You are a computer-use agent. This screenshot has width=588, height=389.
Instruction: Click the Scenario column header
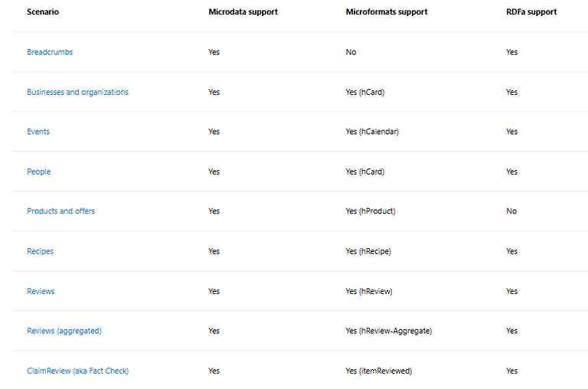(x=43, y=12)
